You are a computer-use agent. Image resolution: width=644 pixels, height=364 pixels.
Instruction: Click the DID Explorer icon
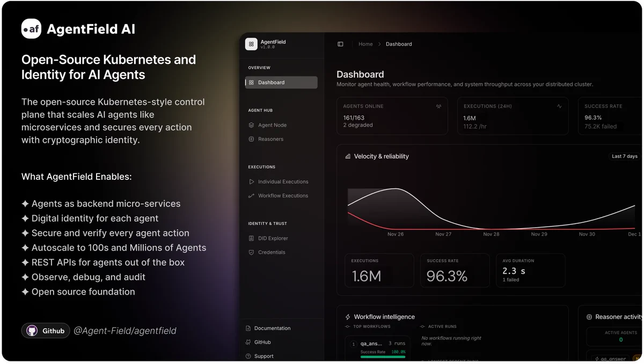(x=251, y=238)
